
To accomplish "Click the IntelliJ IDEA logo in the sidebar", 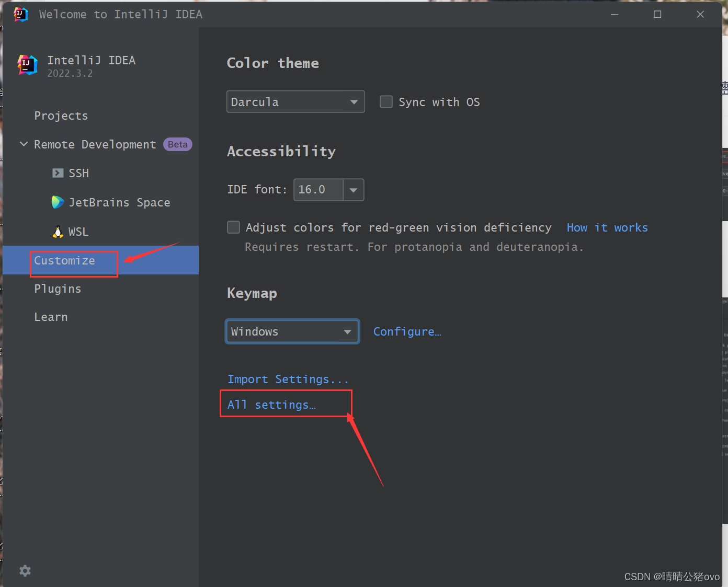I will tap(27, 65).
